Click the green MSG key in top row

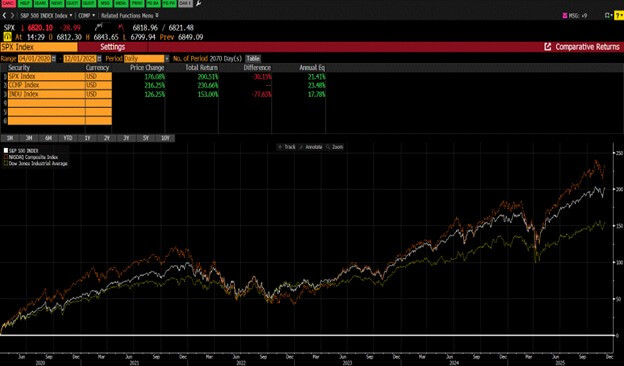pyautogui.click(x=105, y=4)
